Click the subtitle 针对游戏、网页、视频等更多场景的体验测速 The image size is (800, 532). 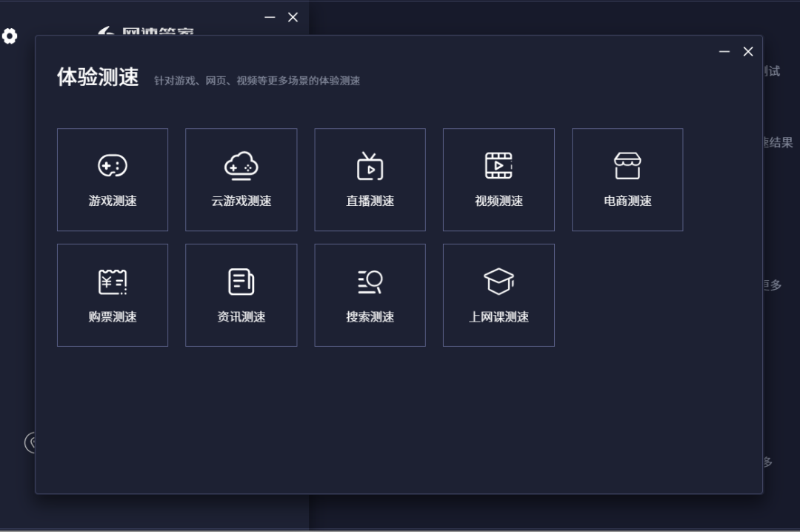(257, 81)
